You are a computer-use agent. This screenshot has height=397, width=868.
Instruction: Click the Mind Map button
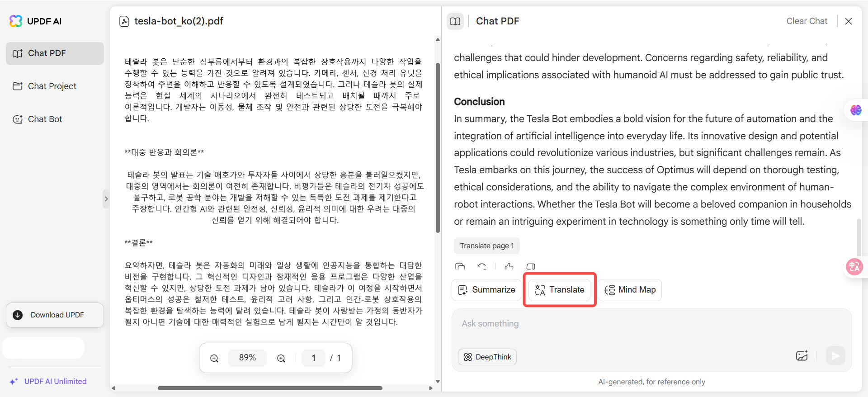pos(630,290)
